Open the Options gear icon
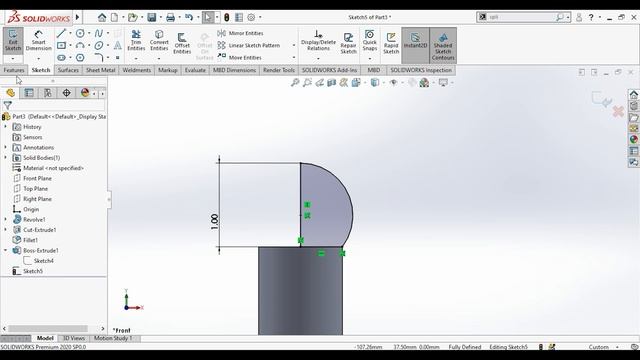The image size is (640, 360). tap(251, 17)
